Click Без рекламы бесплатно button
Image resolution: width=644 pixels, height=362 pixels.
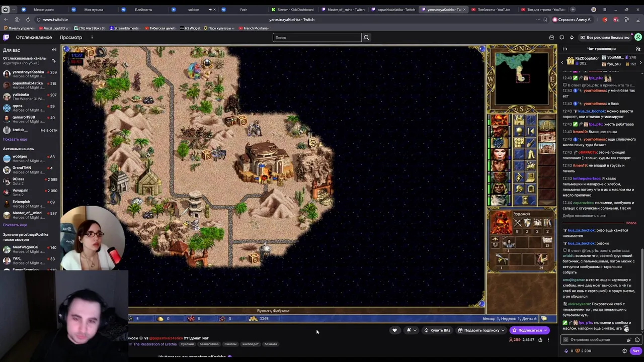click(604, 37)
